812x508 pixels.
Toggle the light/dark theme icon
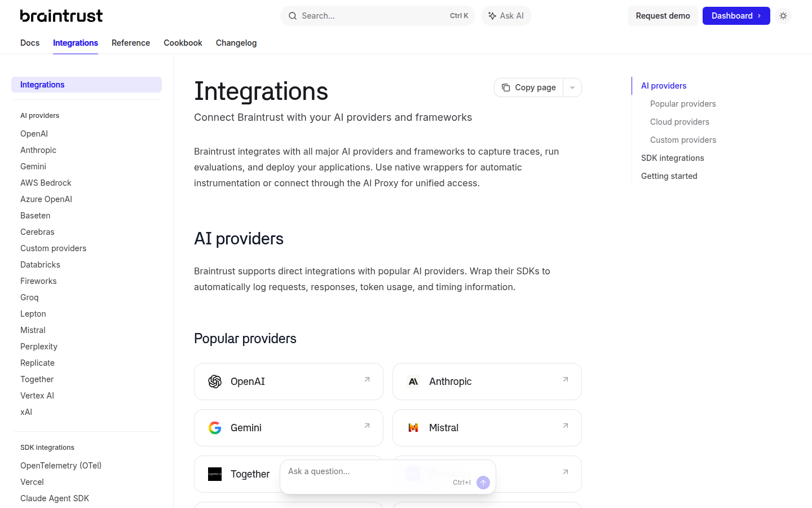[x=783, y=16]
